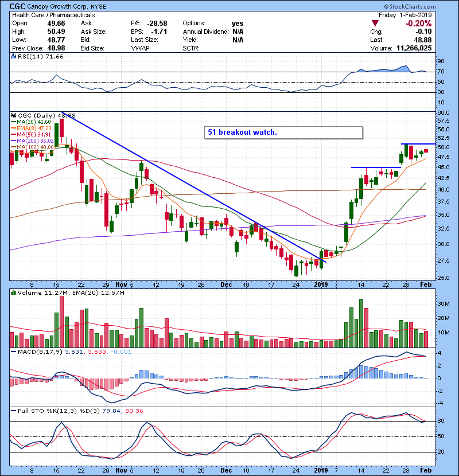Click the EMA(8) 47.20 legend entry

(x=31, y=128)
